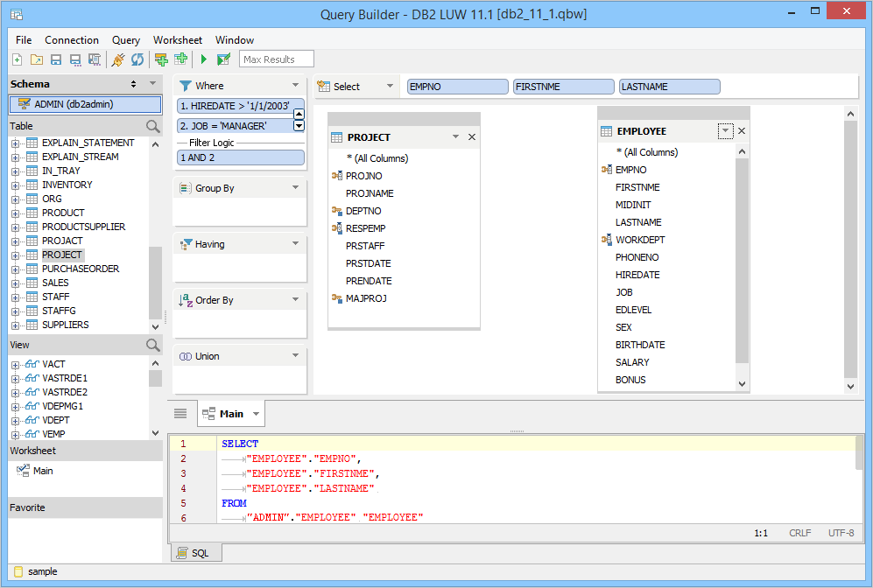Click the Open file folder icon
This screenshot has width=873, height=588.
(x=36, y=59)
